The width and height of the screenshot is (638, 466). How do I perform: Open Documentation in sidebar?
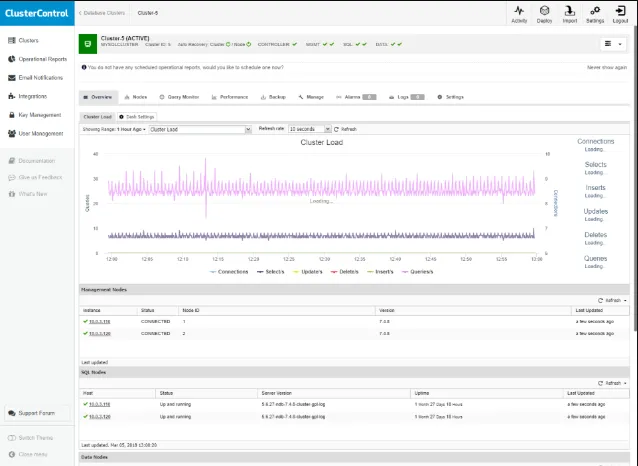pyautogui.click(x=31, y=161)
